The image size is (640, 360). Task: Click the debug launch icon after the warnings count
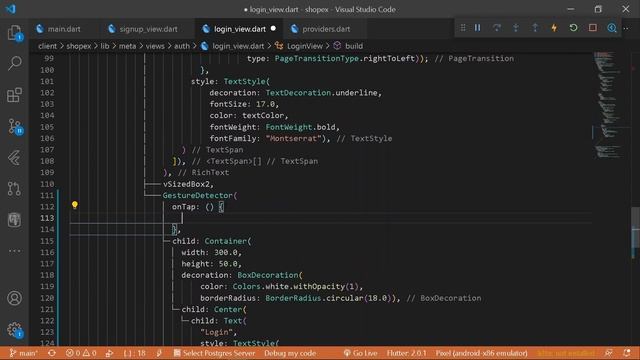[109, 353]
